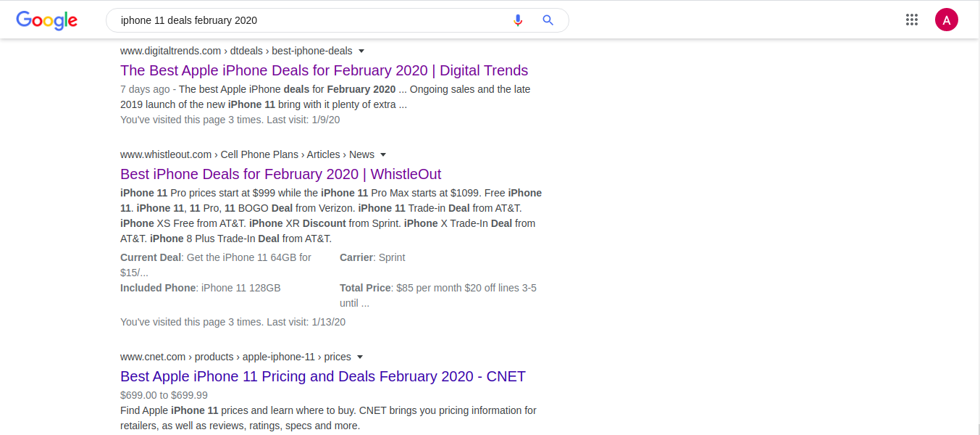This screenshot has width=980, height=435.
Task: Click 'Last visit: 1/13/20' visited note
Action: [x=306, y=322]
